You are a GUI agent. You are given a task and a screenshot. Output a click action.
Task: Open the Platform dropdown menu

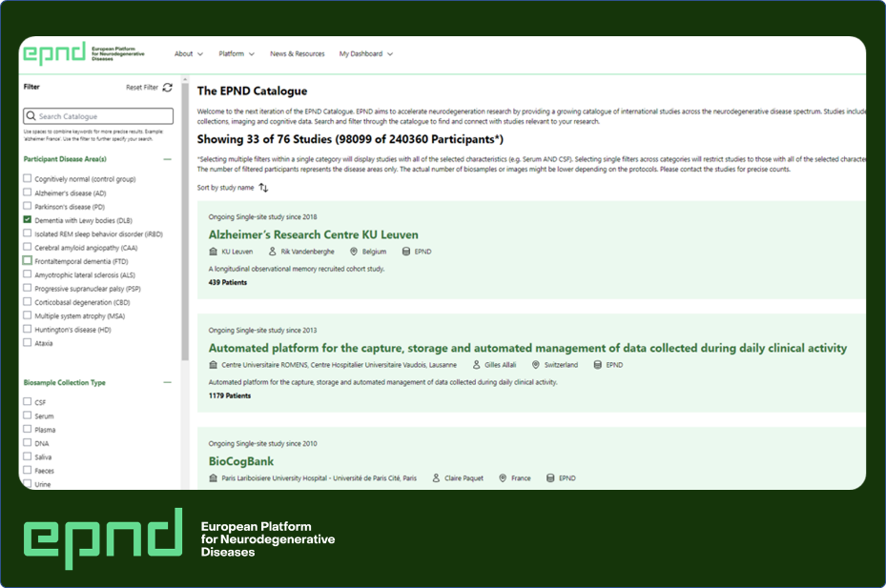[236, 53]
